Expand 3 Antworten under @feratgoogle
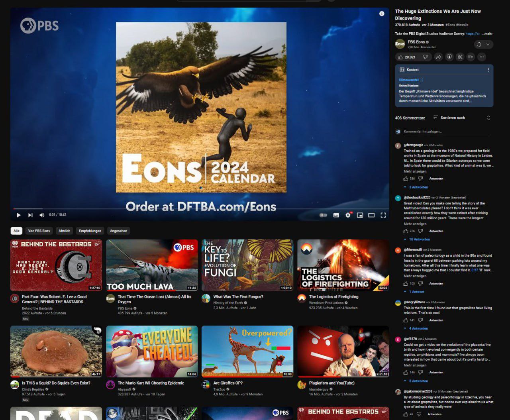This screenshot has height=420, width=510. [416, 187]
